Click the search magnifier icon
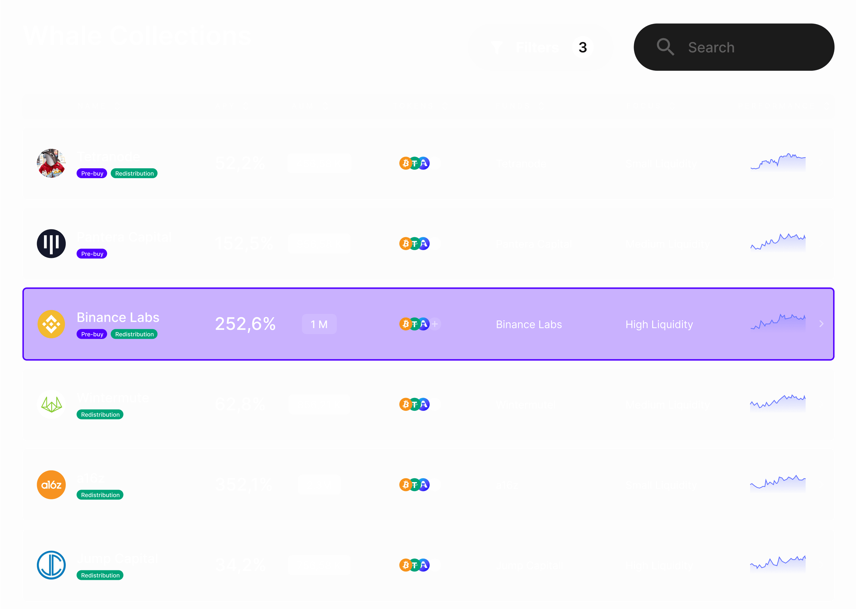 [x=665, y=47]
